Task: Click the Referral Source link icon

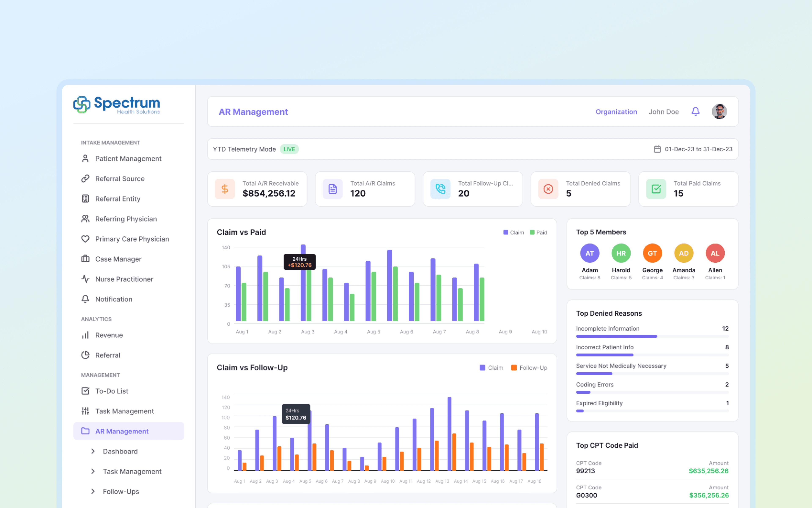Action: coord(85,179)
